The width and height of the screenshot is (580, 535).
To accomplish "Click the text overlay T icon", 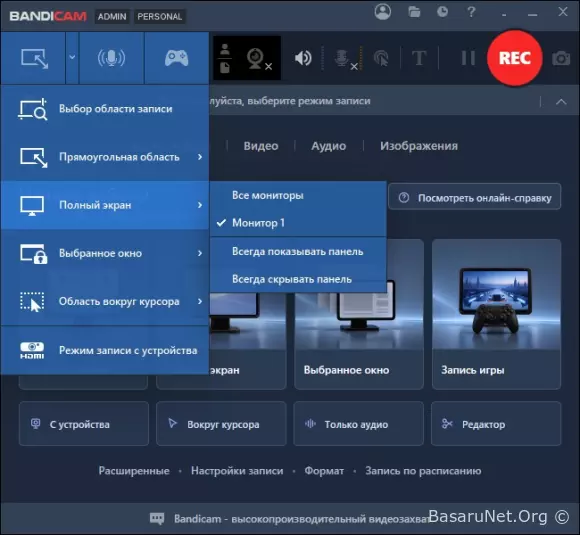I will (419, 58).
